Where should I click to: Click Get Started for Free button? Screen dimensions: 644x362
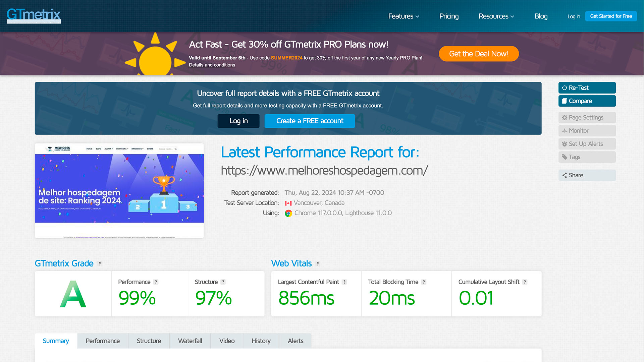tap(611, 16)
